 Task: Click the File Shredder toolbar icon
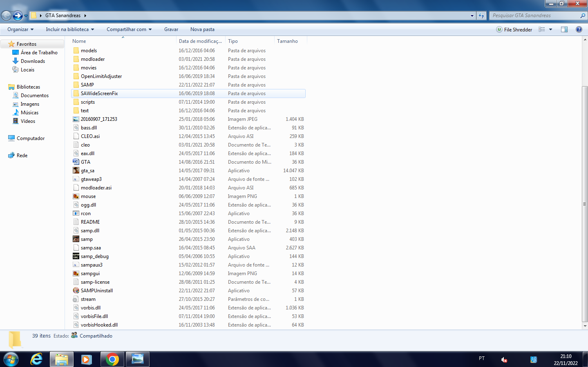499,29
